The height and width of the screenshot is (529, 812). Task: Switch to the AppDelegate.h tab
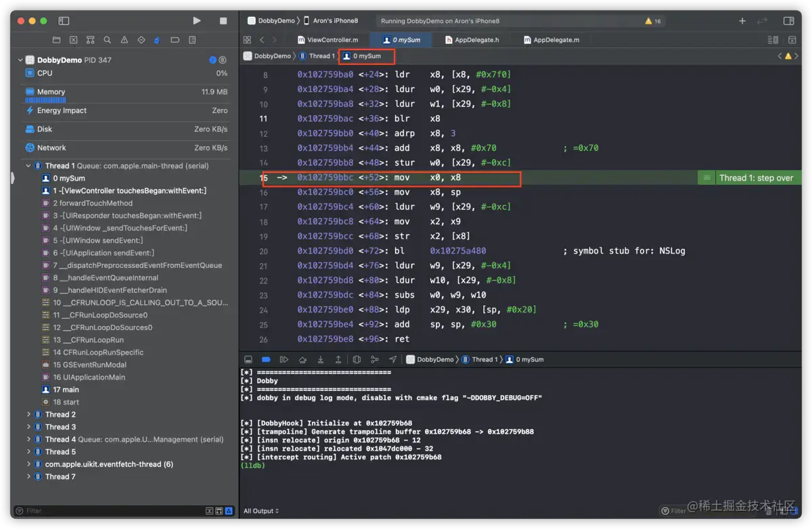tap(472, 40)
